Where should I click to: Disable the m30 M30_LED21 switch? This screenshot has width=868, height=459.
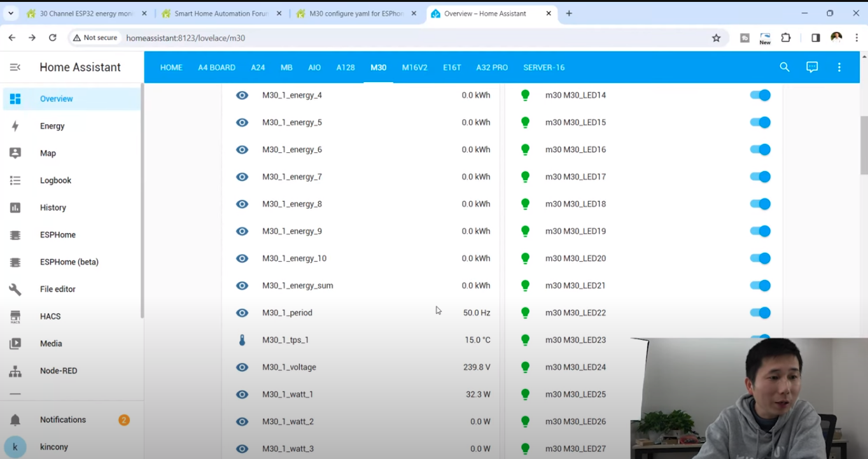(x=760, y=285)
